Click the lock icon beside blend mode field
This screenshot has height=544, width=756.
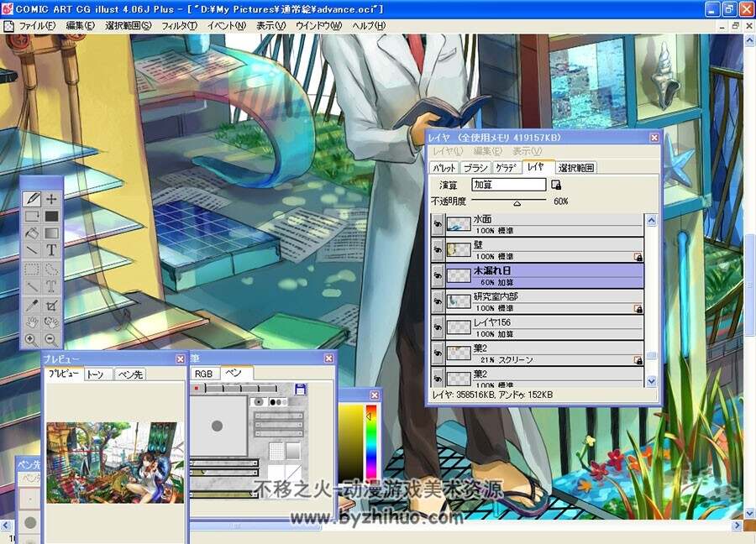click(555, 185)
